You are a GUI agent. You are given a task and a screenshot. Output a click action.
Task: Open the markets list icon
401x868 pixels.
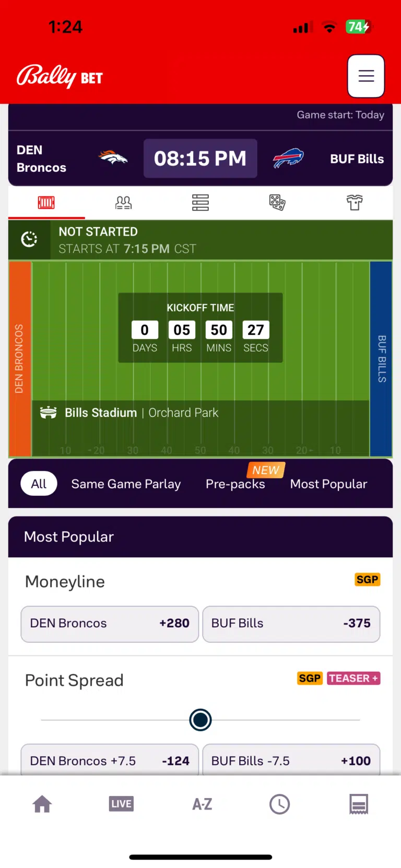point(200,203)
